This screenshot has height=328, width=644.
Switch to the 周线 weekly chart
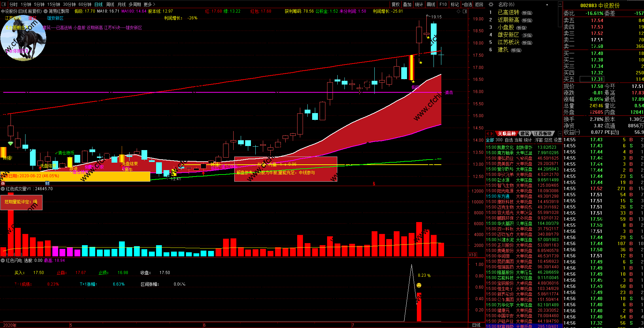(110, 4)
